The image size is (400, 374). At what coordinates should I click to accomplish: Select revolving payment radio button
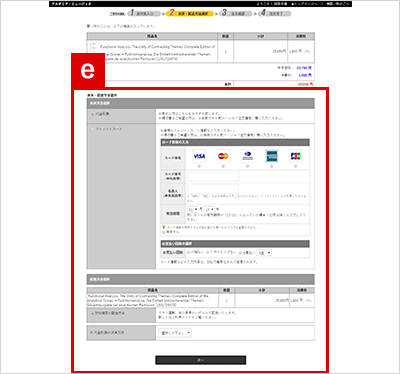click(207, 253)
